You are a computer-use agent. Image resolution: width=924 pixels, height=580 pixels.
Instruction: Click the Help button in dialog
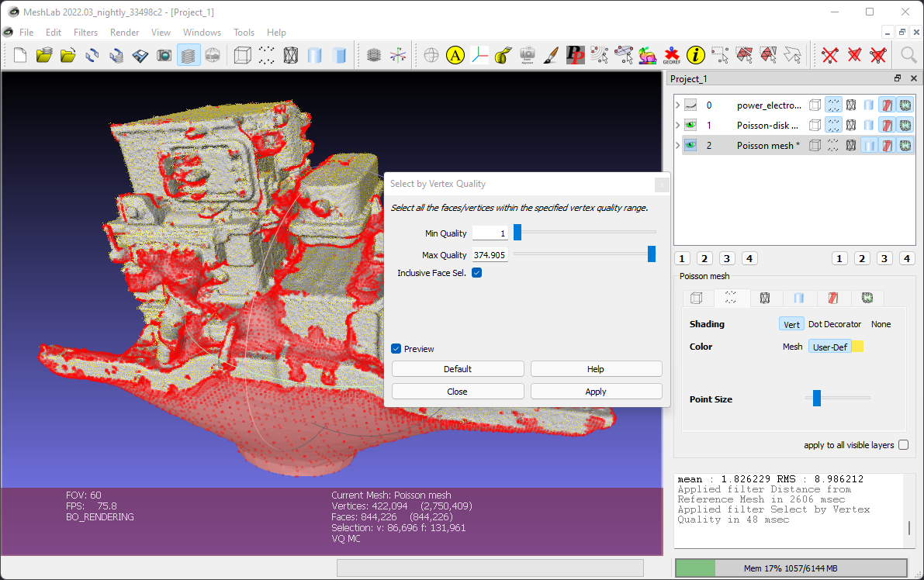pos(597,369)
